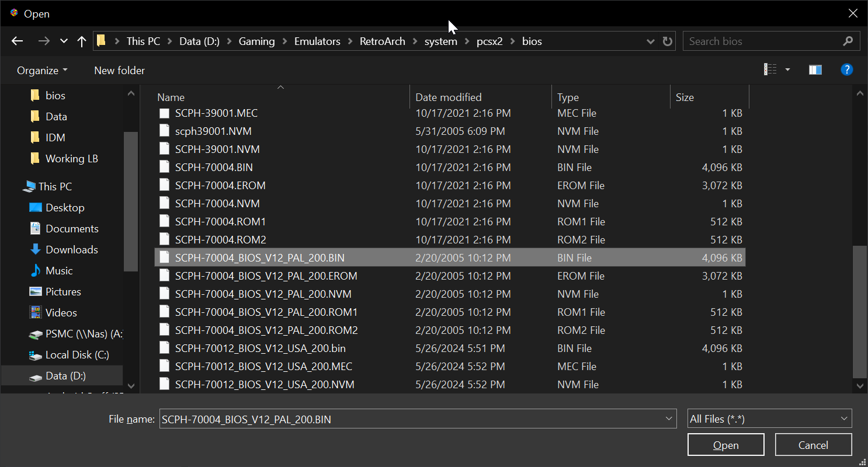Jump to RetroArch in the breadcrumb
Viewport: 868px width, 467px height.
click(x=382, y=41)
